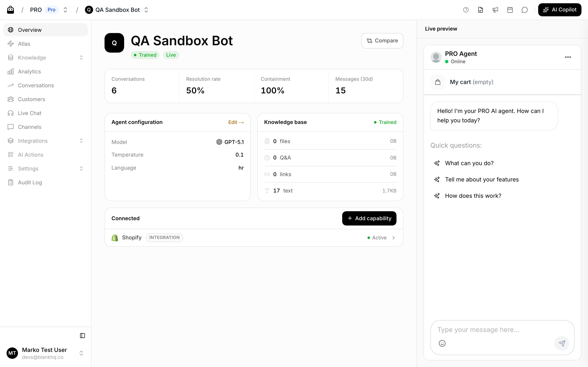Open the documentation page icon
The width and height of the screenshot is (588, 367).
(480, 10)
